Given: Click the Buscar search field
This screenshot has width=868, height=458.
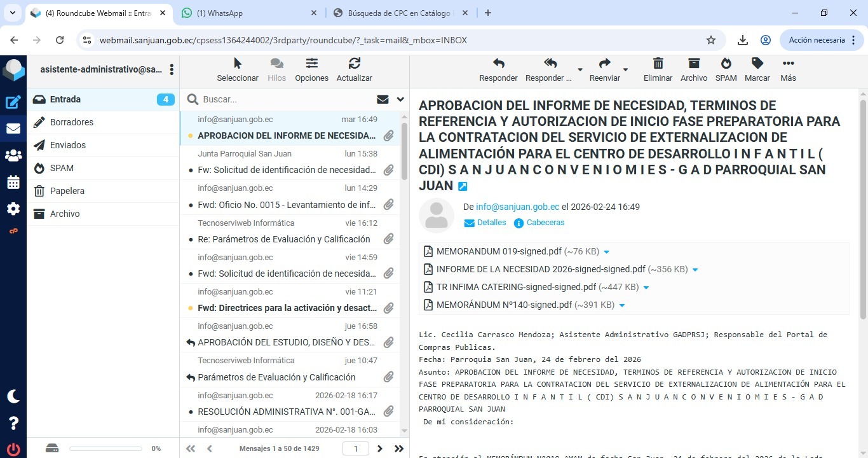Looking at the screenshot, I should [286, 99].
